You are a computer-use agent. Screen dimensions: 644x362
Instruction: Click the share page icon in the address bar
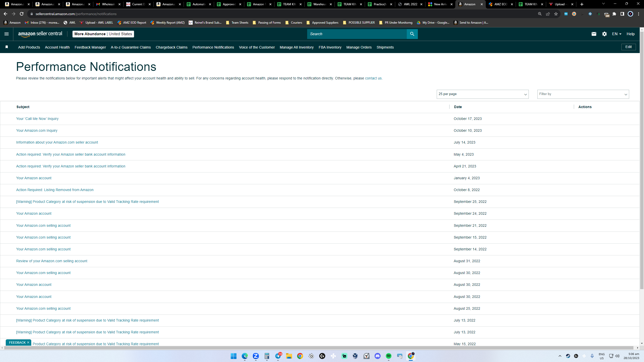coord(548,14)
